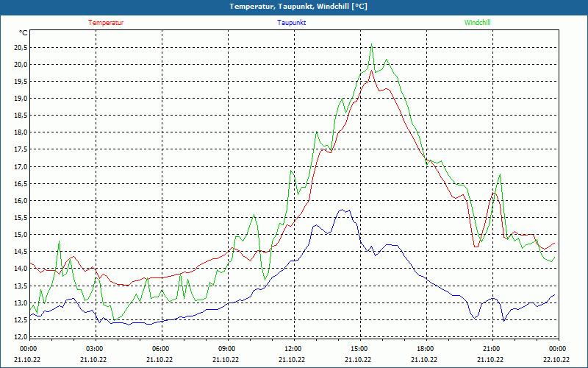This screenshot has width=588, height=368.
Task: Click the 15:00 time axis label
Action: coord(360,349)
